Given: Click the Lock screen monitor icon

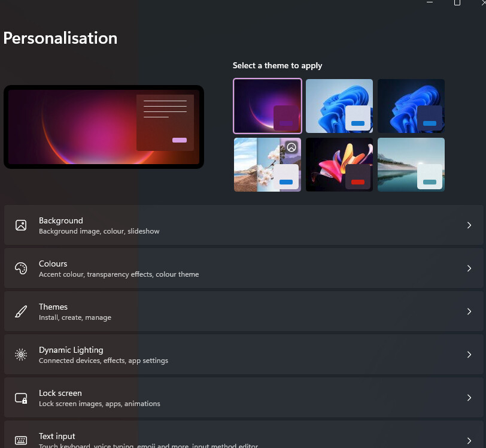Looking at the screenshot, I should pyautogui.click(x=21, y=398).
